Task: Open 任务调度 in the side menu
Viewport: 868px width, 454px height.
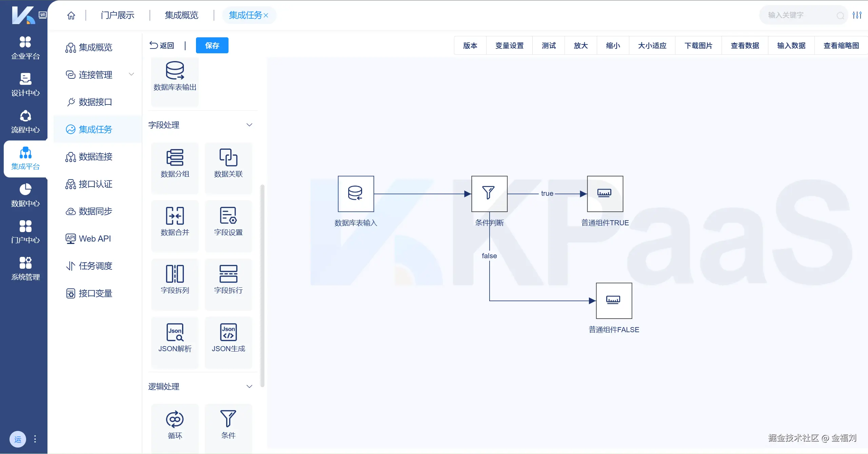Action: pos(95,266)
